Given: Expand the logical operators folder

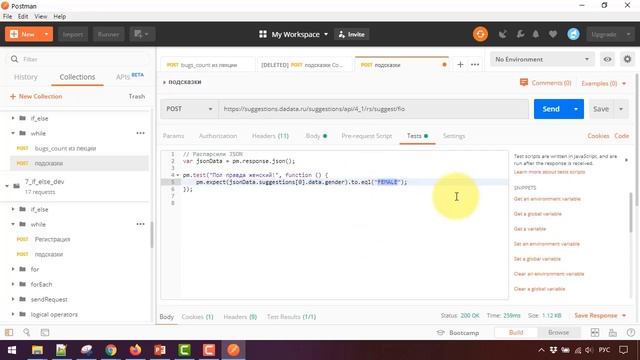Looking at the screenshot, I should (13, 314).
